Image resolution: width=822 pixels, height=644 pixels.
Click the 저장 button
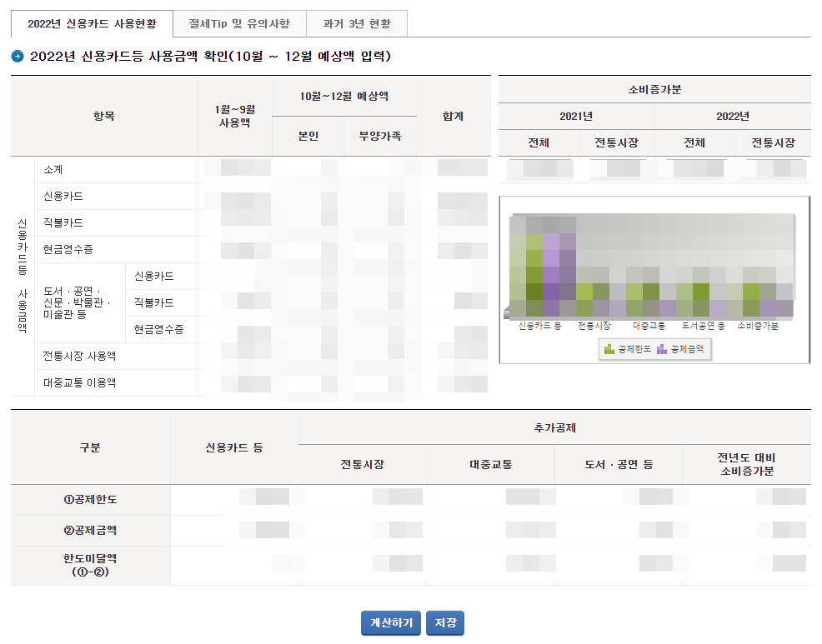pos(444,622)
